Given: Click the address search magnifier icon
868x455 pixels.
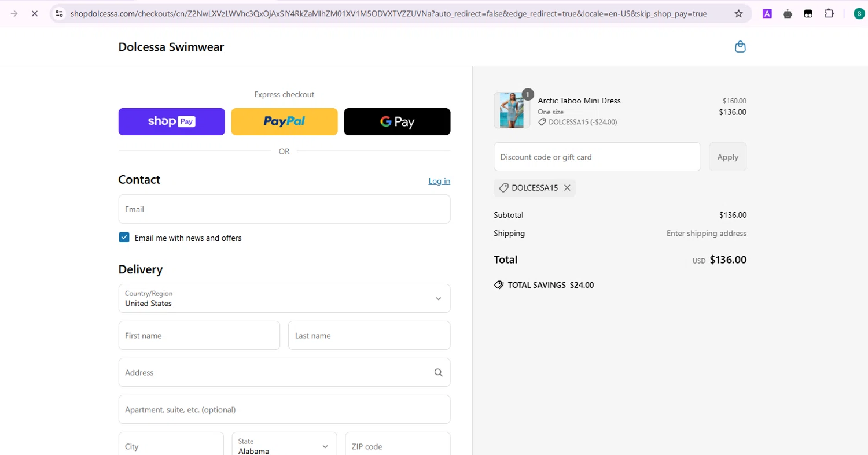Looking at the screenshot, I should [x=438, y=372].
